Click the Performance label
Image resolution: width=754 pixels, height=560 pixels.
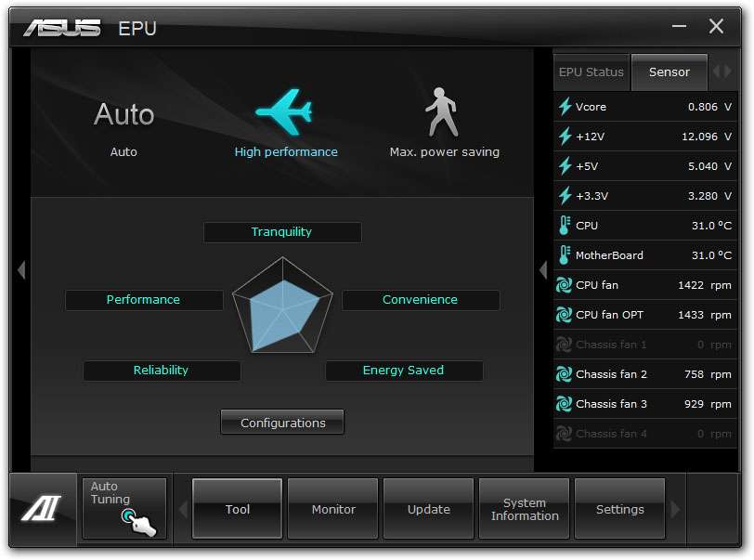tap(144, 300)
